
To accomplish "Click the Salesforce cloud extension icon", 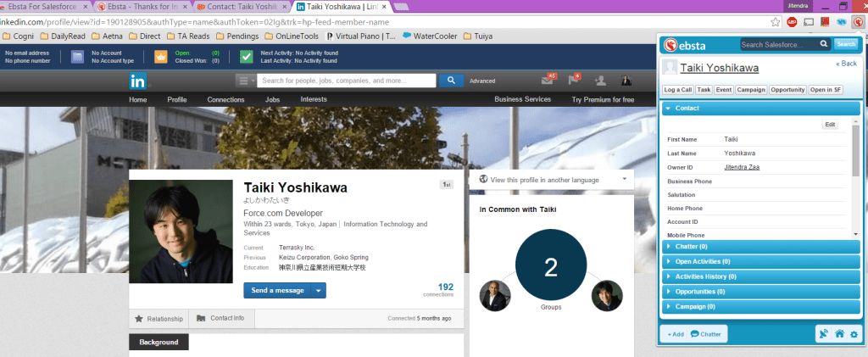I will click(x=842, y=22).
